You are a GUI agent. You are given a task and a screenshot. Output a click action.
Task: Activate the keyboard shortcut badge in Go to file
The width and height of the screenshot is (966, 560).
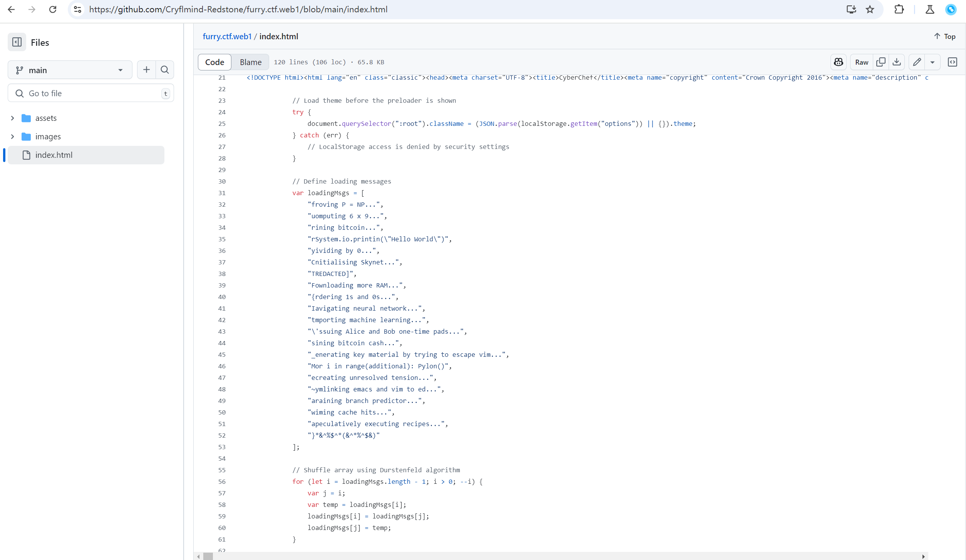165,93
